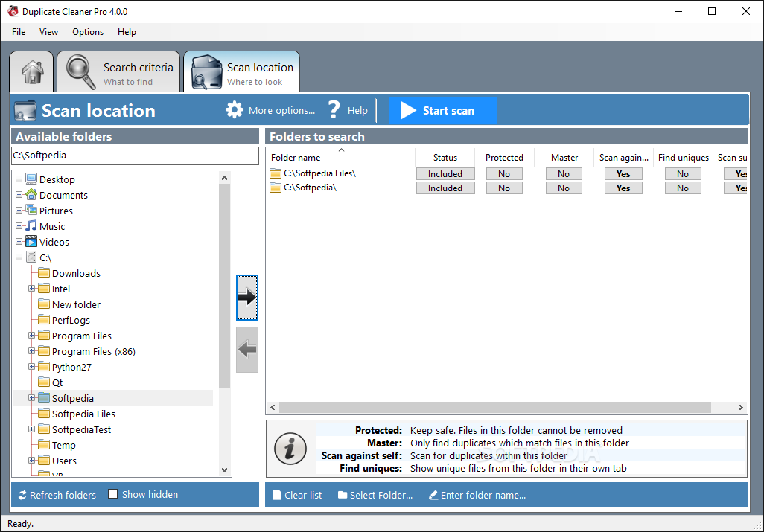Click the Temp folder icon

tap(44, 444)
